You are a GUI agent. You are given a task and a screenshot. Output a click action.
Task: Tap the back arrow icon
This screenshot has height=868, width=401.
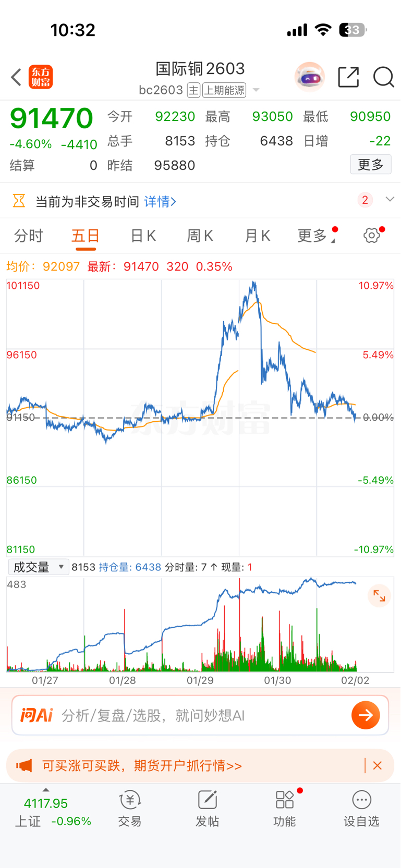tap(16, 77)
